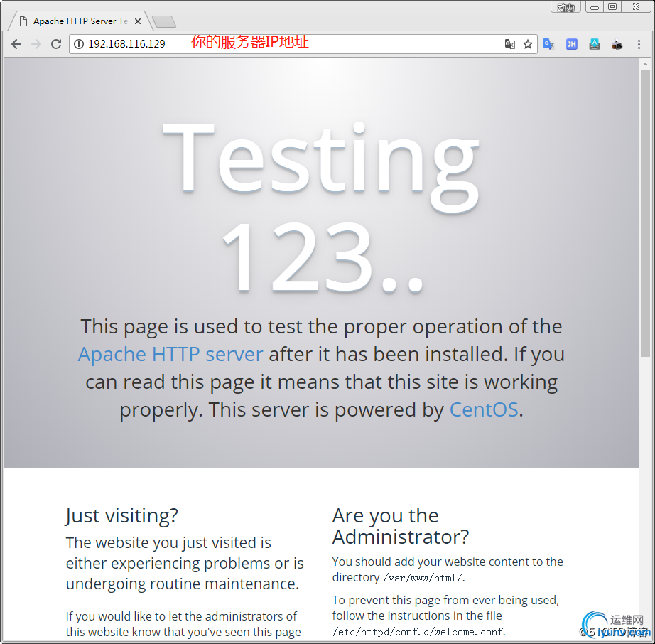This screenshot has width=655, height=644.
Task: Click the /etc/httpd/conf.d/welcome.conf path text
Action: (418, 632)
